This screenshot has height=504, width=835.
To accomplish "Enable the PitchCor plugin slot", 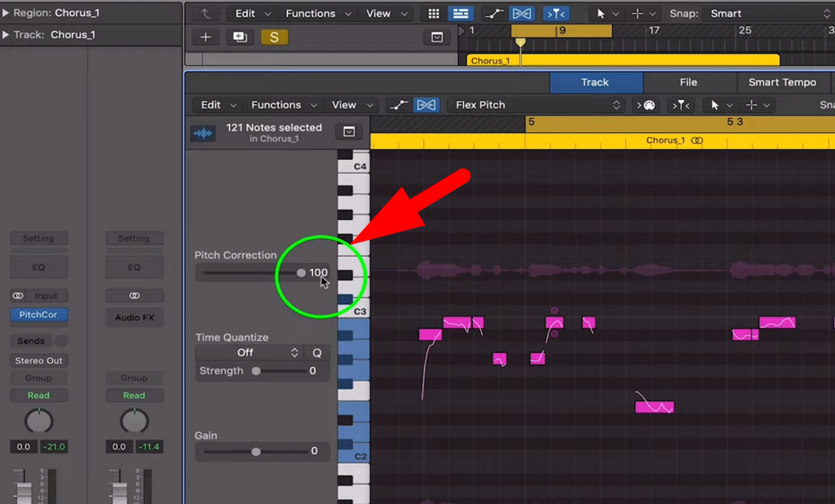I will 38,315.
